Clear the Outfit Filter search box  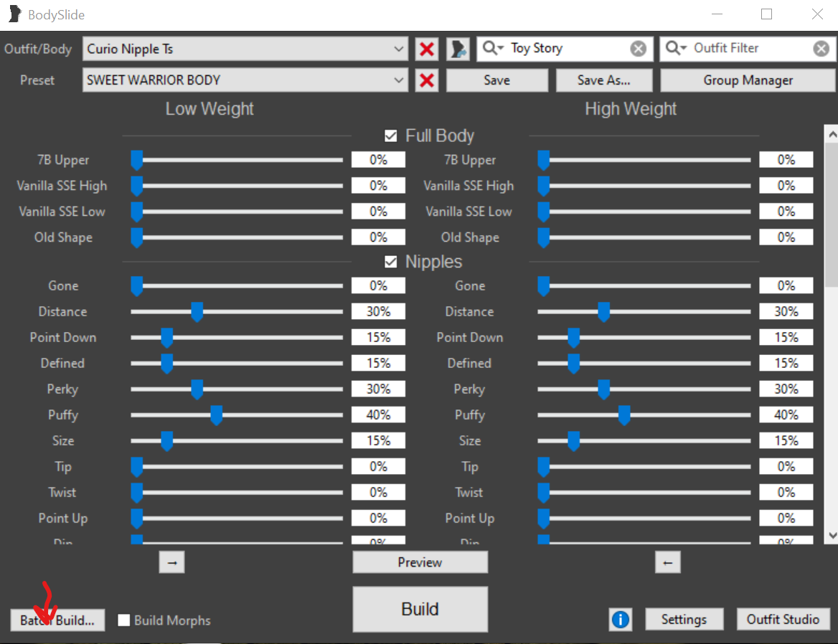click(821, 49)
